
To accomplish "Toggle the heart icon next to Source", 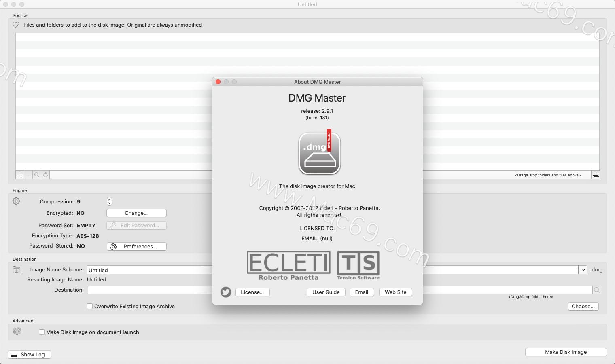I will pos(16,25).
